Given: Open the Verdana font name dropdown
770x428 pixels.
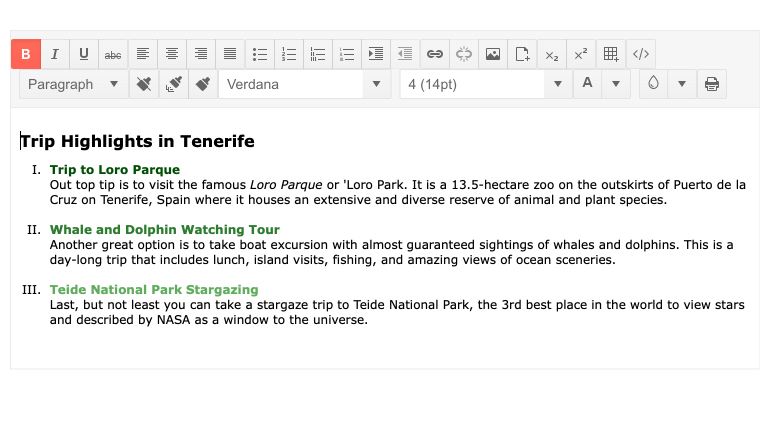Looking at the screenshot, I should 304,84.
